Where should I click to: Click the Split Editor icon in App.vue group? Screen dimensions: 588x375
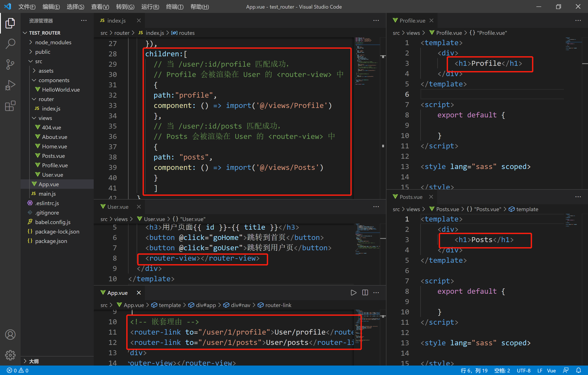point(365,293)
